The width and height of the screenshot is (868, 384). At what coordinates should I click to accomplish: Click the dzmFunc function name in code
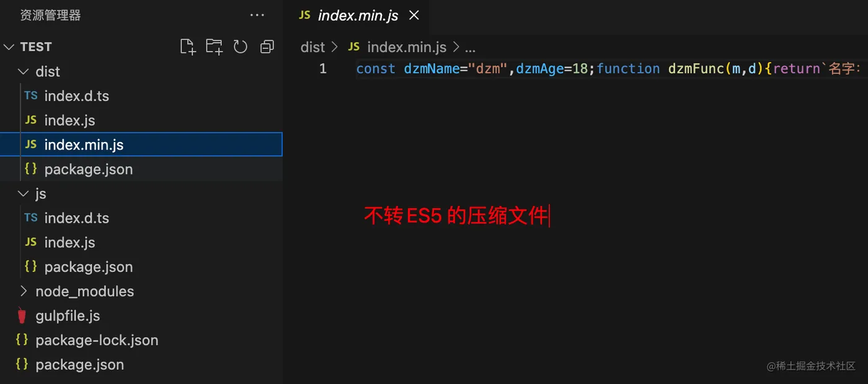point(696,68)
